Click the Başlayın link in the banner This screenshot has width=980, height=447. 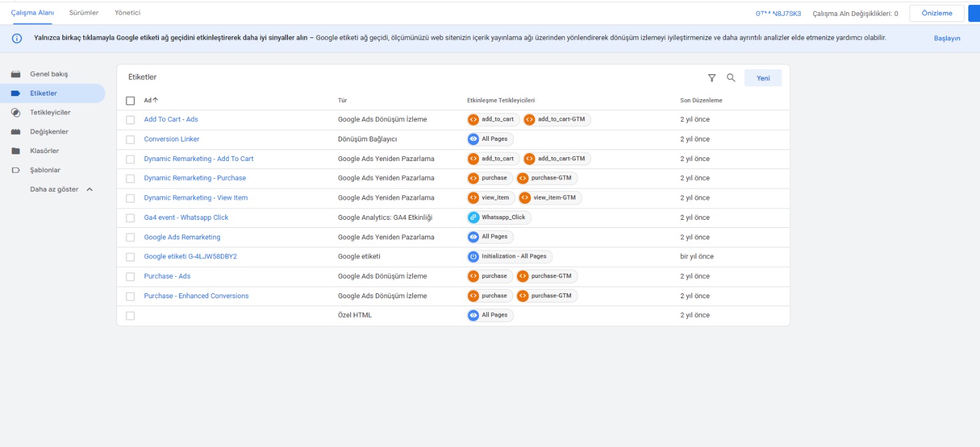(947, 39)
